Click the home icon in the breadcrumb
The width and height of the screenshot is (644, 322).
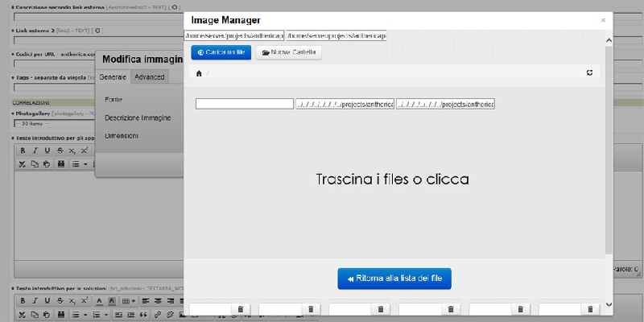[199, 73]
